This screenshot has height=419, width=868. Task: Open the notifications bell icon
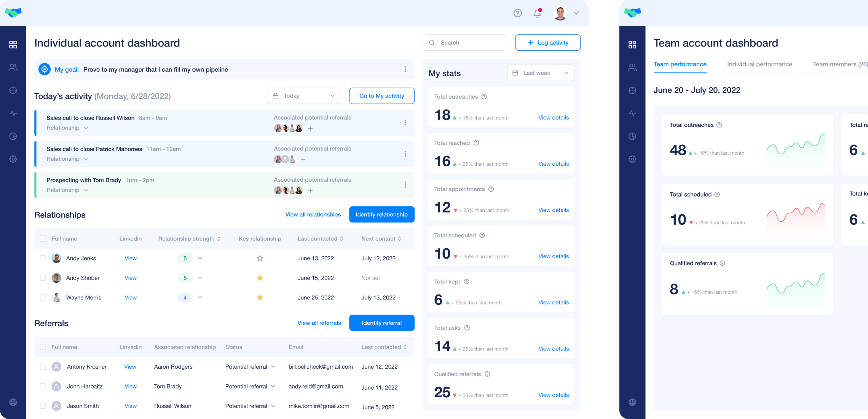coord(537,13)
